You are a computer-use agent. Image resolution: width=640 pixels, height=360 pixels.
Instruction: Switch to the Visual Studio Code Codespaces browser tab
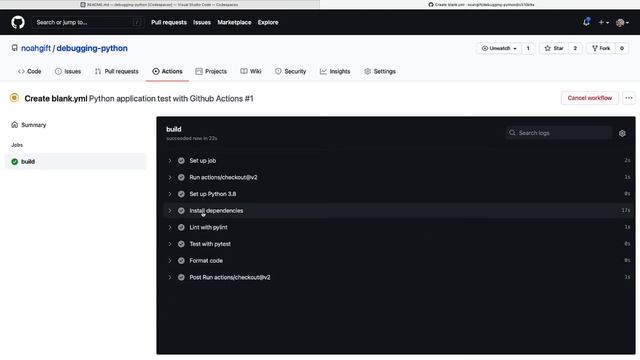point(160,4)
